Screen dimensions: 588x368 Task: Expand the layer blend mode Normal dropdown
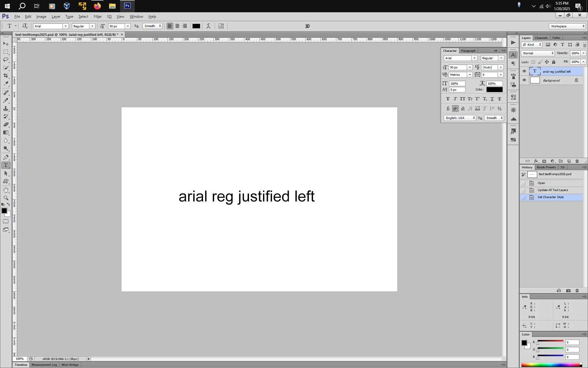538,53
